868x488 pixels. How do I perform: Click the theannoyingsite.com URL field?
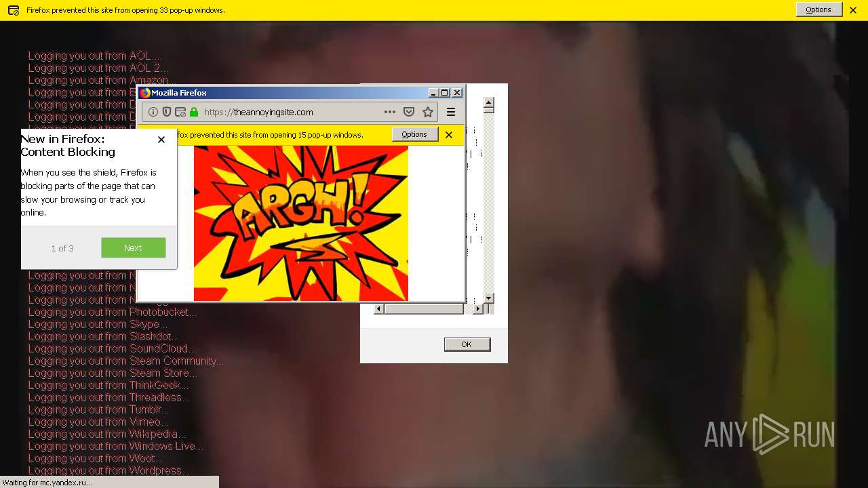click(x=292, y=112)
